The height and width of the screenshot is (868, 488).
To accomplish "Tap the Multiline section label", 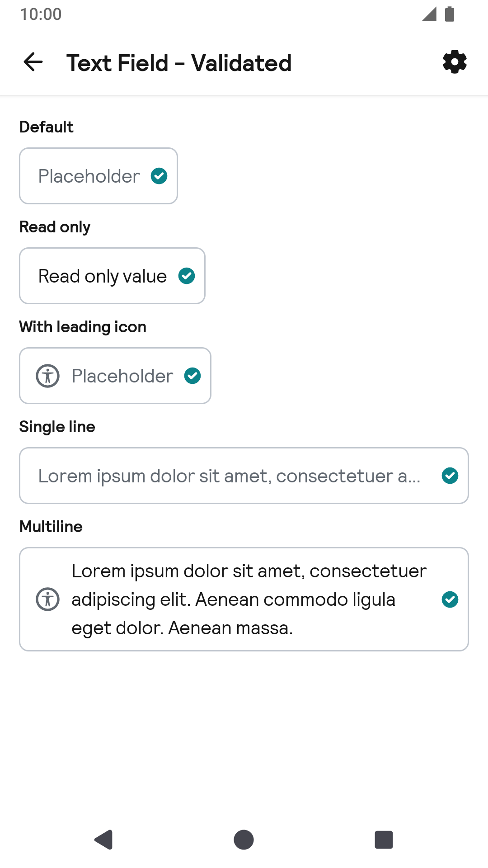I will click(x=51, y=527).
